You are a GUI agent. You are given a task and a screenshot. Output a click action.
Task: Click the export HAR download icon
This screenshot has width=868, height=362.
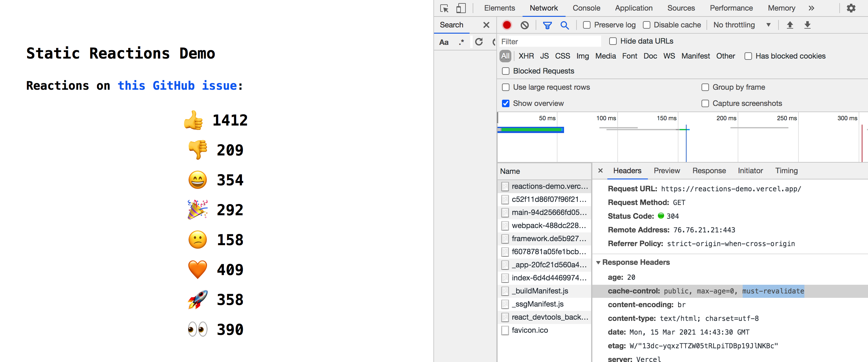pyautogui.click(x=807, y=25)
